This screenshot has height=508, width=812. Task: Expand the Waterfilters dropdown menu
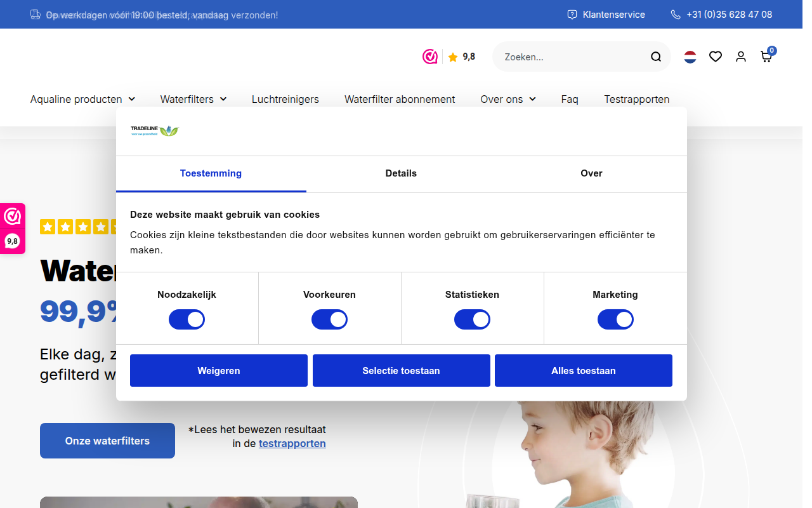click(193, 99)
